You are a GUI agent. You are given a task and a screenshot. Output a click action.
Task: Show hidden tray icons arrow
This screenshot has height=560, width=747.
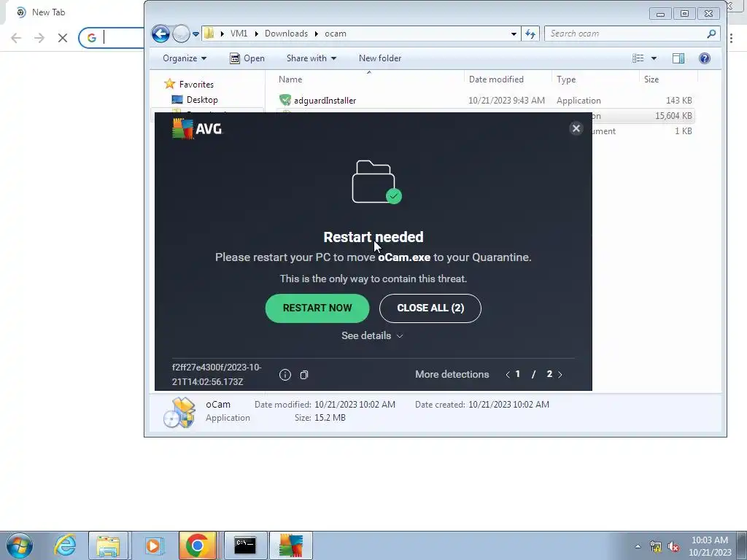[x=638, y=546]
